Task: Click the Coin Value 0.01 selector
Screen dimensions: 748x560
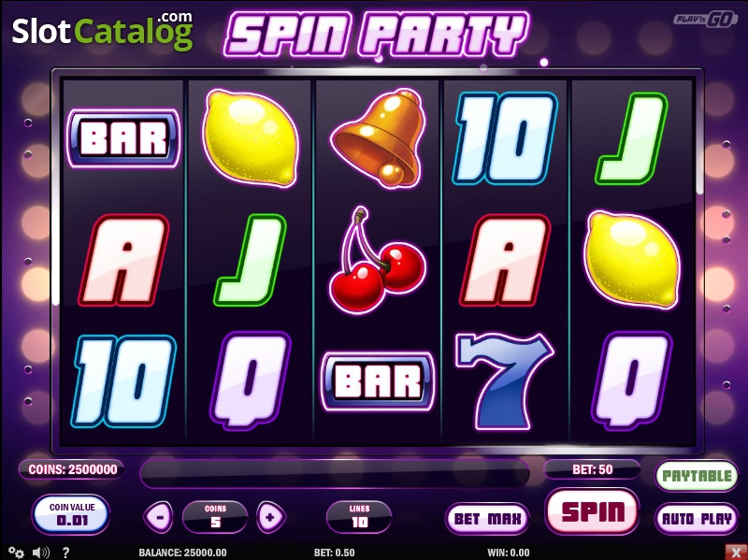Action: point(72,514)
